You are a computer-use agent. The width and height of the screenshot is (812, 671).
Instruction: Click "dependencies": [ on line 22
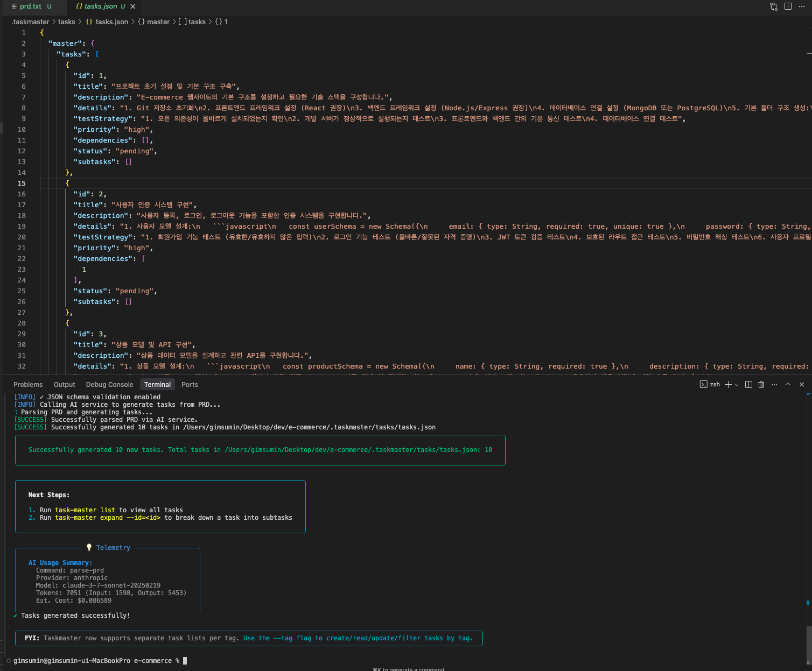109,258
